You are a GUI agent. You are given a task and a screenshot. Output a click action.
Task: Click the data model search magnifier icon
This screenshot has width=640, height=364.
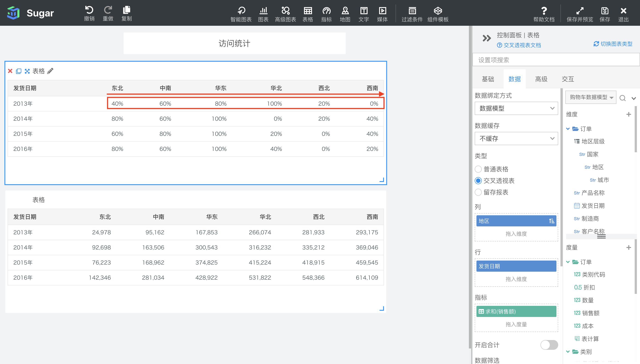(622, 98)
